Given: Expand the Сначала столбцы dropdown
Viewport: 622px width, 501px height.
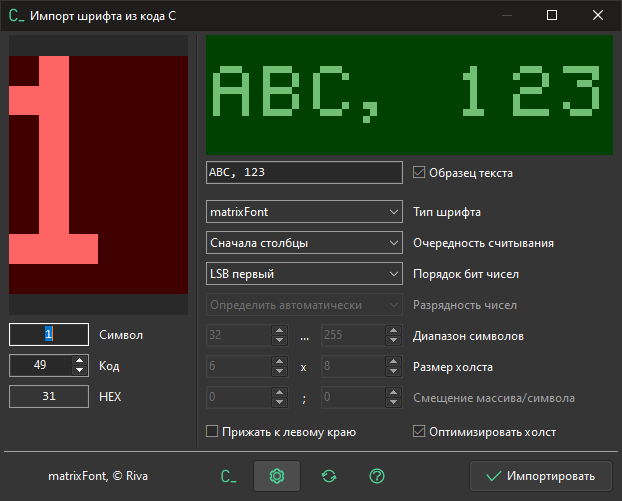Looking at the screenshot, I should point(304,242).
